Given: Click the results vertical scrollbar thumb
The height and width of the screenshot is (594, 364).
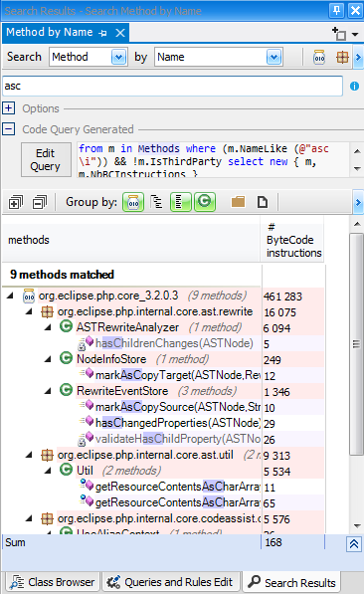Looking at the screenshot, I should pyautogui.click(x=356, y=343).
